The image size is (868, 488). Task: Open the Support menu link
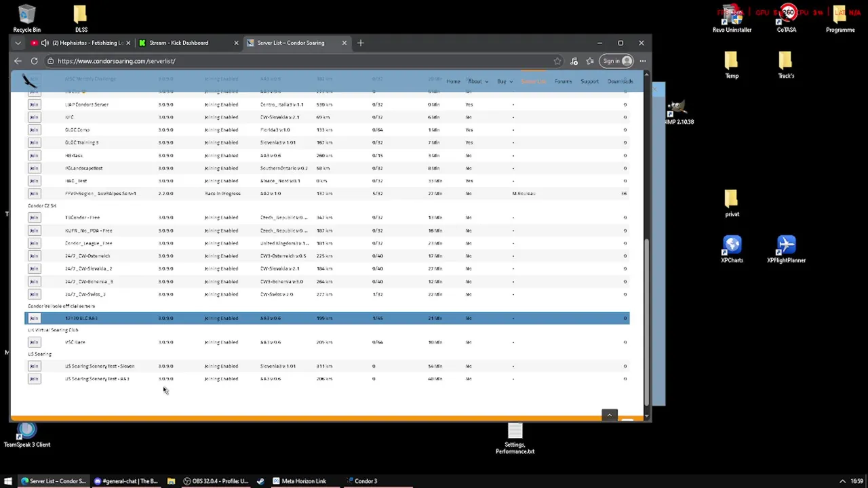[x=589, y=81]
